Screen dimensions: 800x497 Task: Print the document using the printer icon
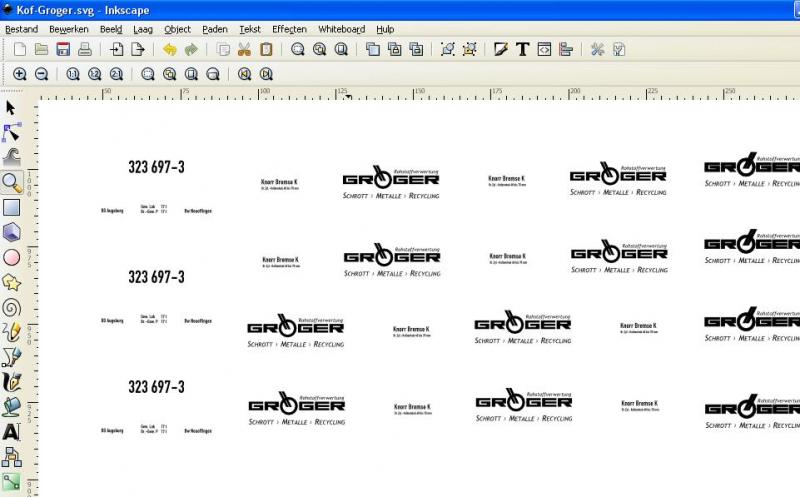pos(85,49)
